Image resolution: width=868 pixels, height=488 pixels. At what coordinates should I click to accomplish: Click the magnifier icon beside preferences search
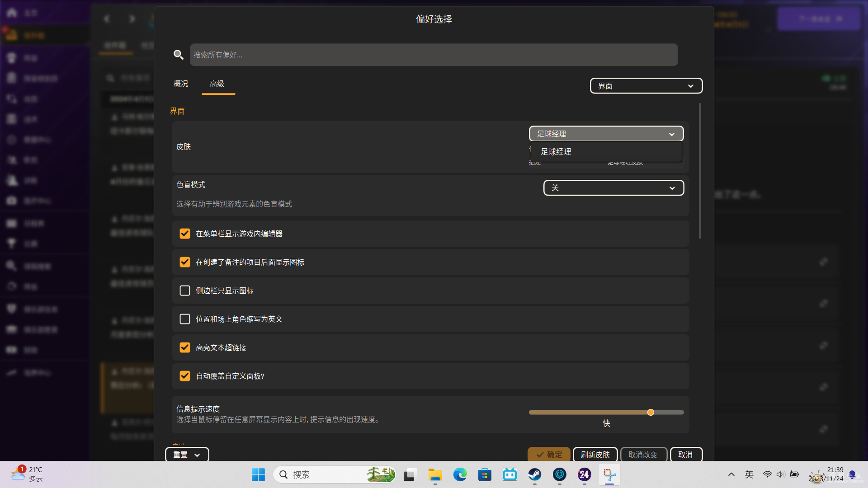pos(179,55)
